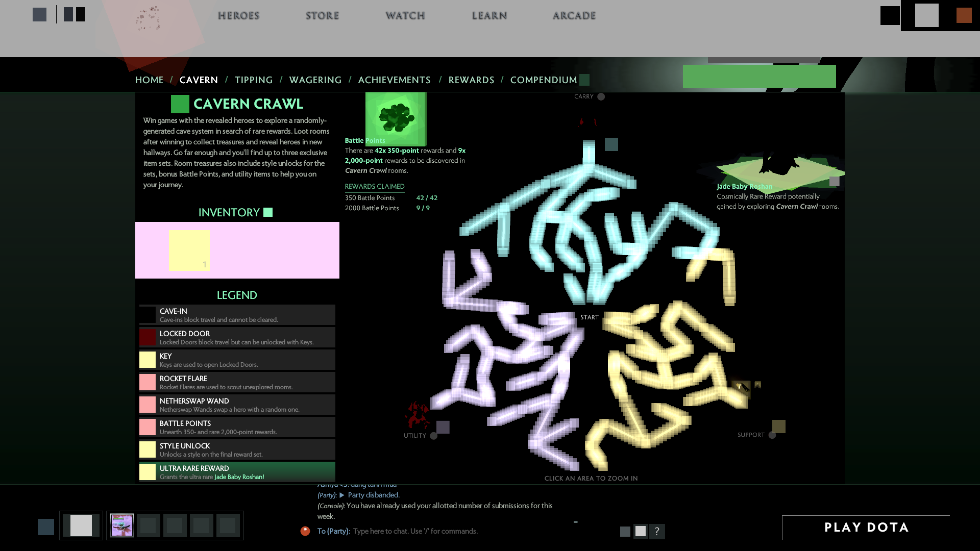Click the slate square icon in the bottom-left
The height and width of the screenshot is (551, 980).
click(x=45, y=527)
